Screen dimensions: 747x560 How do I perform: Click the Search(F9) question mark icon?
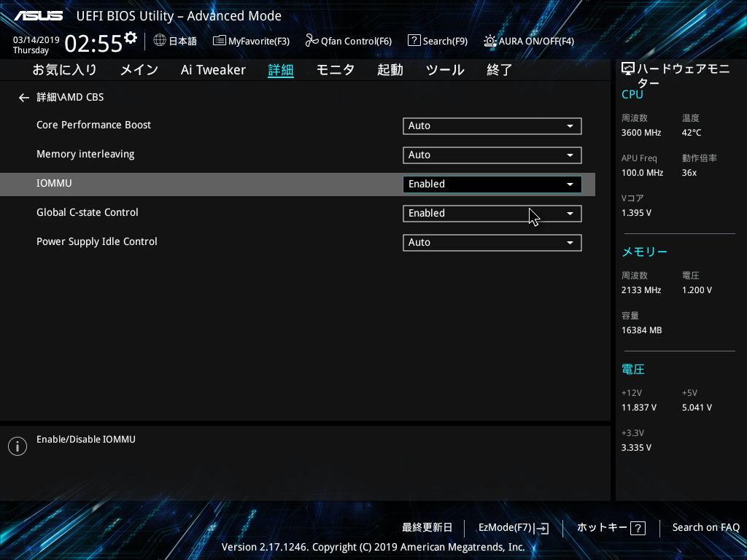tap(414, 41)
